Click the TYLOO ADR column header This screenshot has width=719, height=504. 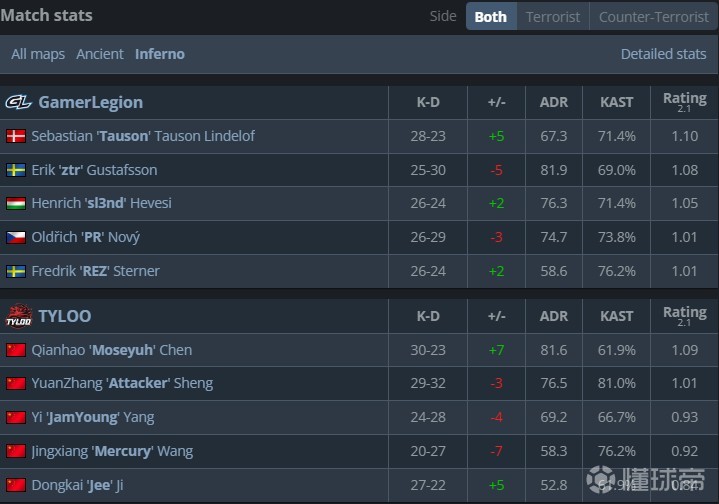(553, 316)
